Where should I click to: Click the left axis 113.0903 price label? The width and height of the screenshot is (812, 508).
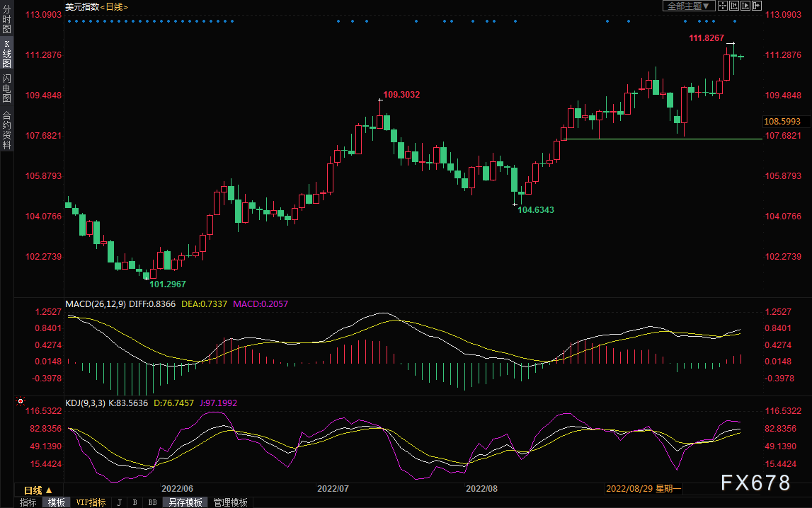pyautogui.click(x=43, y=14)
